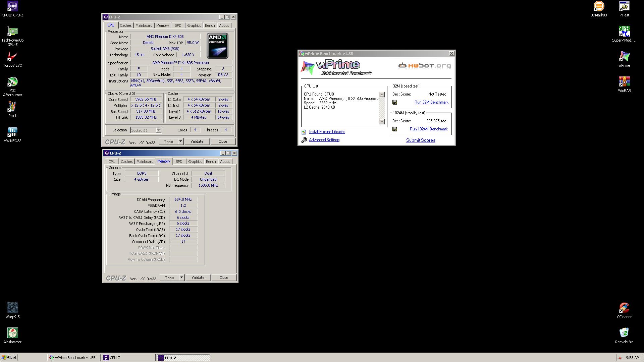Click the Advanced Settings wrench icon
The height and width of the screenshot is (362, 644).
click(304, 140)
